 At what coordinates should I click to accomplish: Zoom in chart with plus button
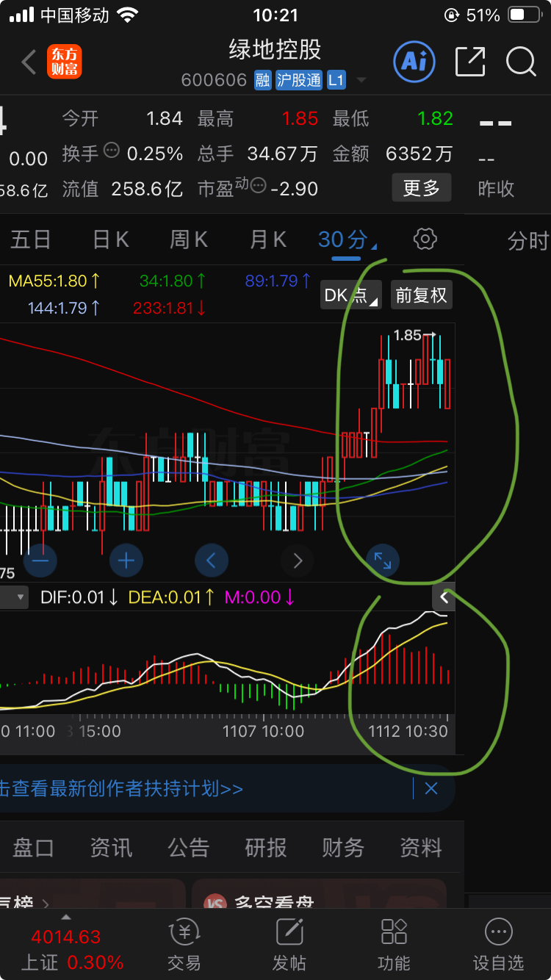pyautogui.click(x=126, y=561)
